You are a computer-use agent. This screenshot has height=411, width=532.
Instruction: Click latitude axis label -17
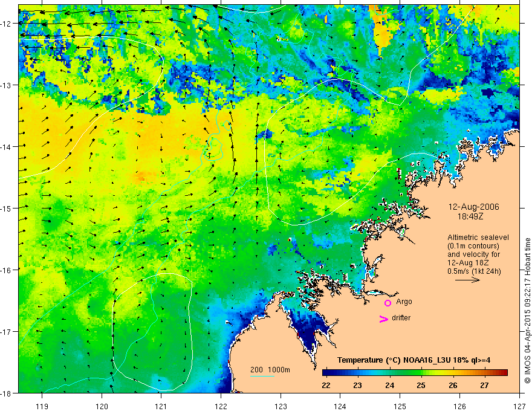coord(7,332)
